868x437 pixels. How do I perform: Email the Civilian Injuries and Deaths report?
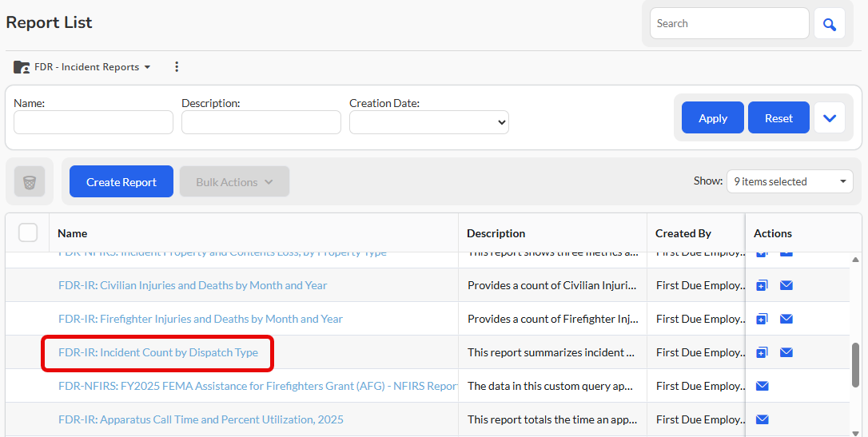click(786, 285)
